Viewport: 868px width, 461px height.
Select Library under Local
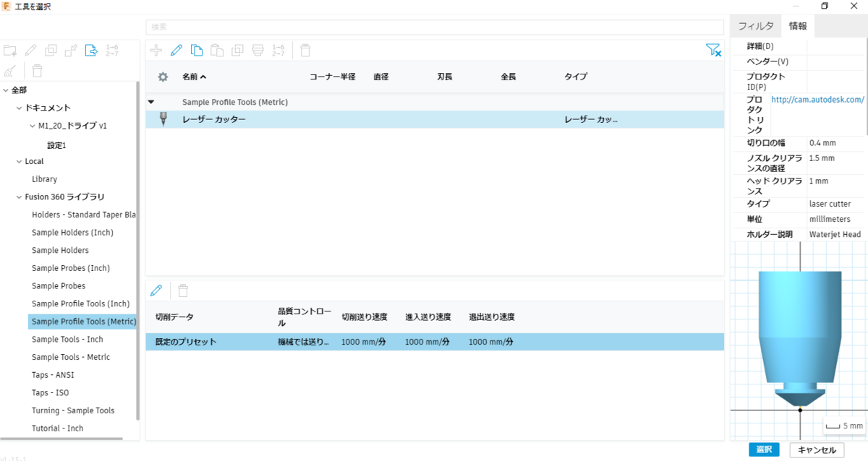pyautogui.click(x=44, y=179)
